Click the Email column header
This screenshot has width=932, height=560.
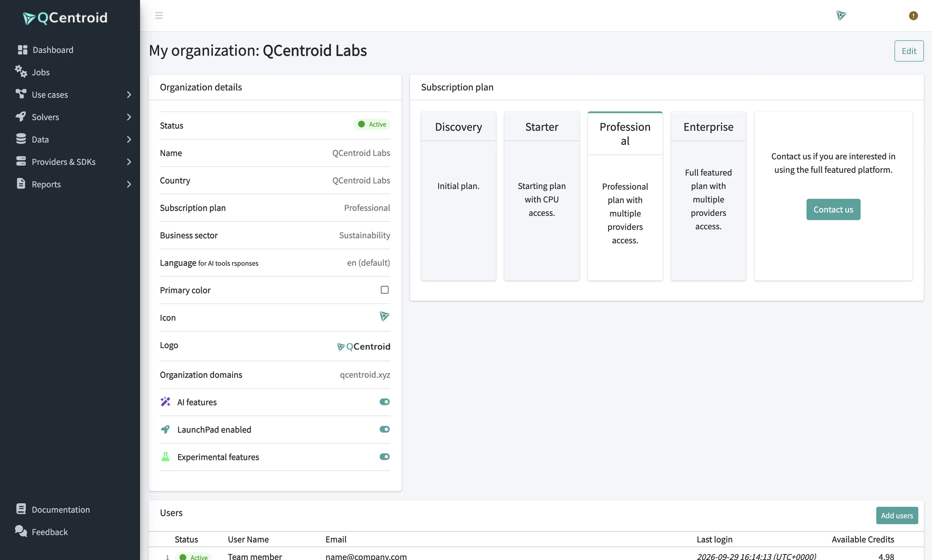pyautogui.click(x=336, y=539)
